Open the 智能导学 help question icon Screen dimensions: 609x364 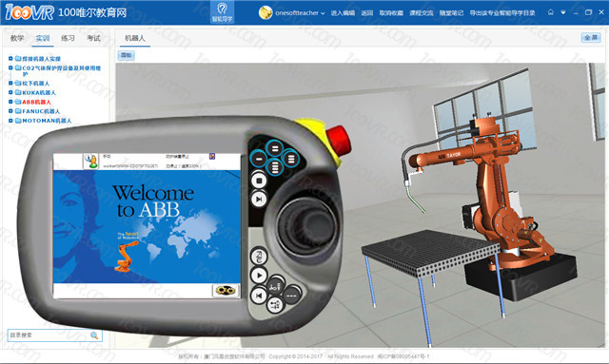(222, 12)
